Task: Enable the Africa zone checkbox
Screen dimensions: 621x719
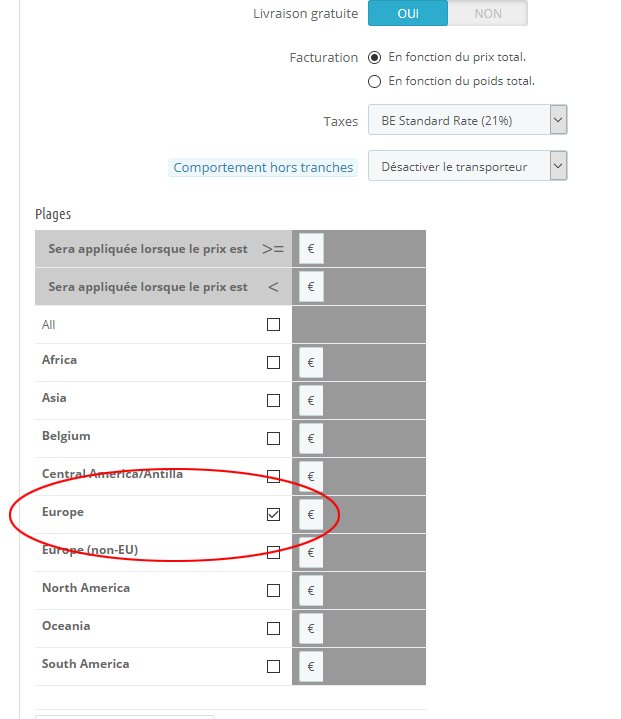Action: click(x=273, y=362)
